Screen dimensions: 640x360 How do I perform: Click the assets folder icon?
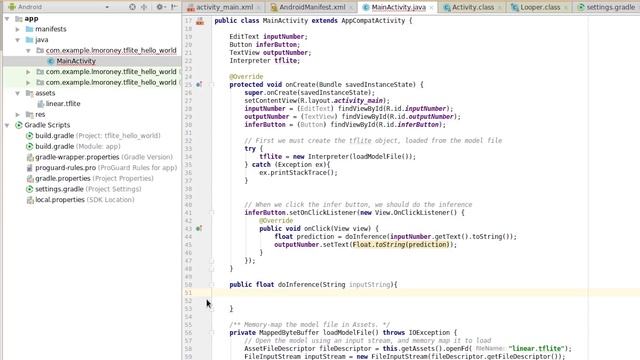pos(29,93)
